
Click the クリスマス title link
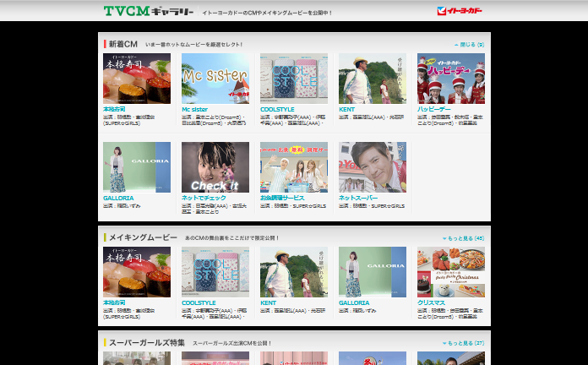click(x=431, y=302)
